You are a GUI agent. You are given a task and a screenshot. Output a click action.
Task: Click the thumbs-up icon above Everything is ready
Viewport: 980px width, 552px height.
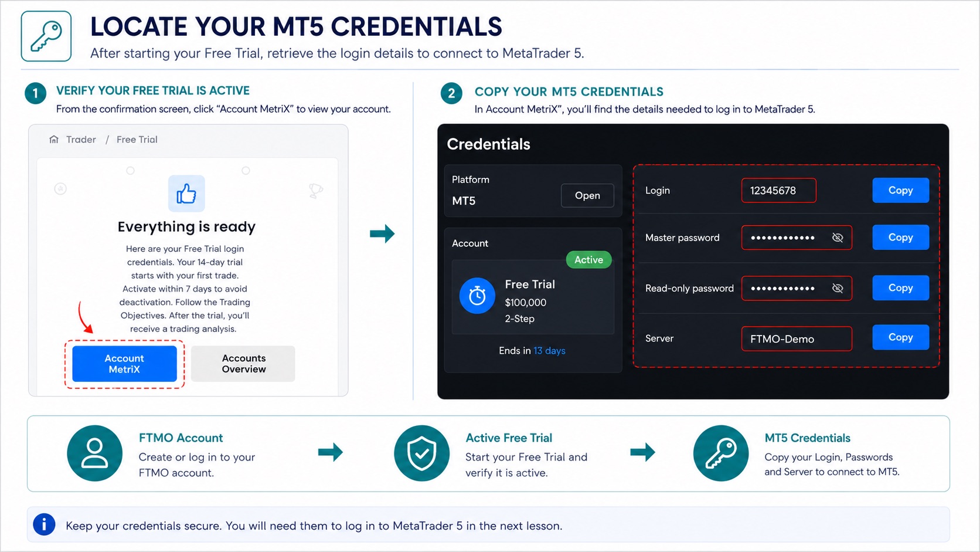tap(186, 193)
